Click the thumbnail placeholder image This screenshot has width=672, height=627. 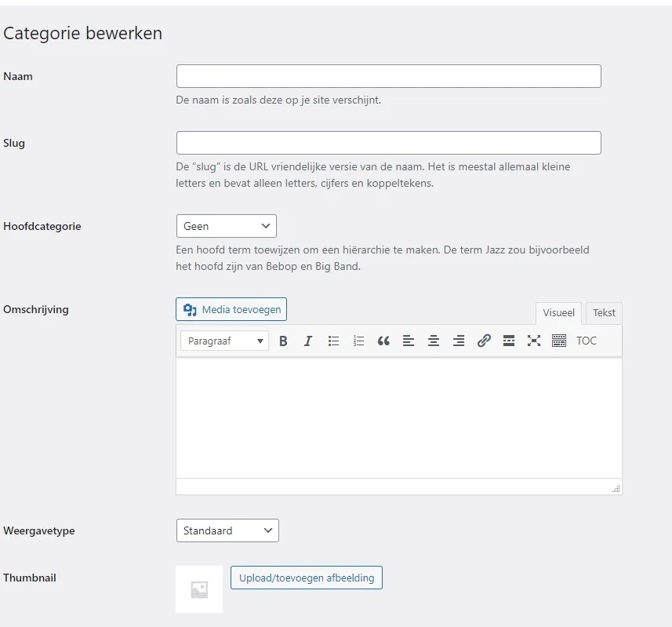click(x=199, y=589)
